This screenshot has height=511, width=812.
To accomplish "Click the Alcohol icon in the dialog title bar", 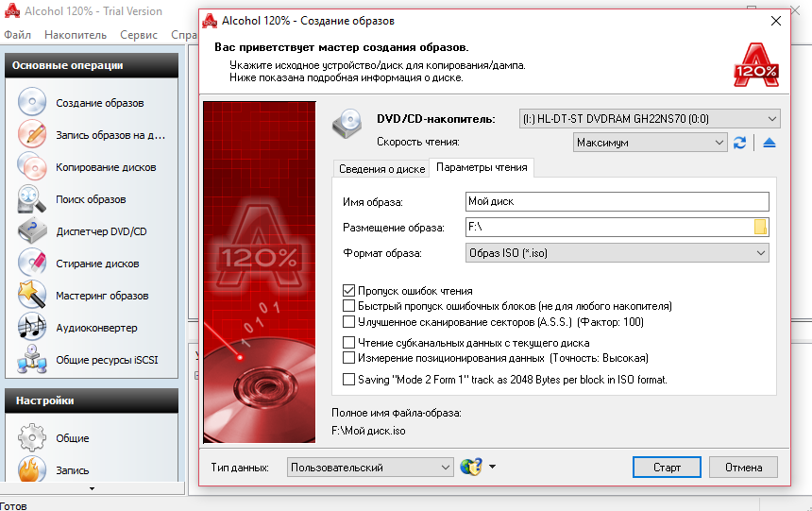I will [x=210, y=21].
